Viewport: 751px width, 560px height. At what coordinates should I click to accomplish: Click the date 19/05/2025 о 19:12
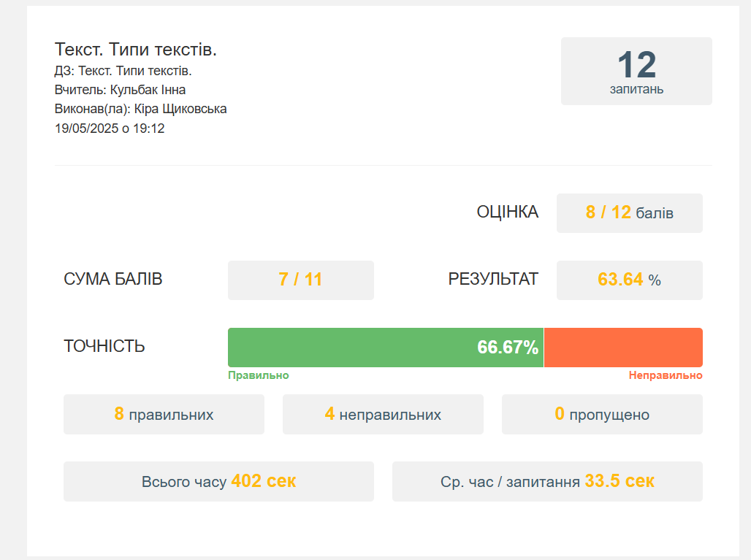pos(110,129)
